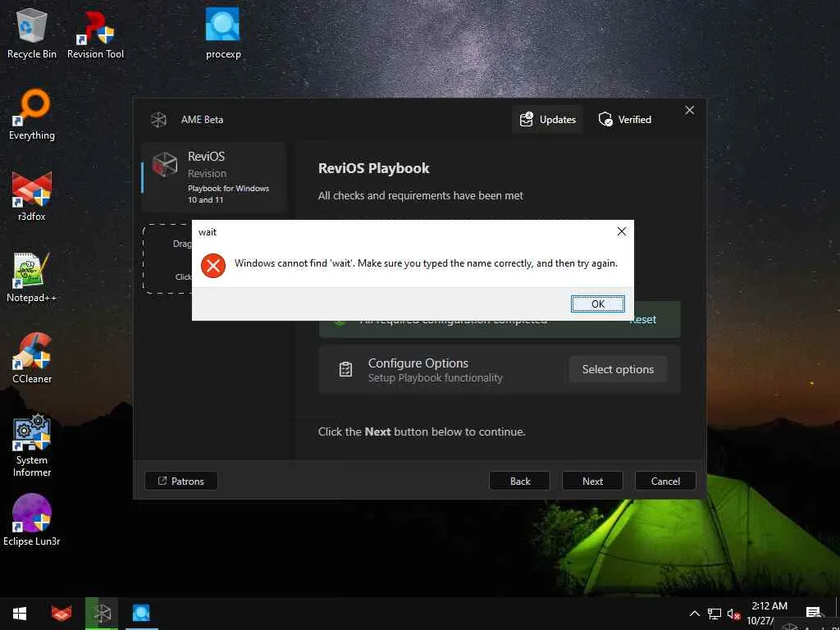Switch to r3dfox in taskbar
Image resolution: width=840 pixels, height=630 pixels.
coord(62,613)
